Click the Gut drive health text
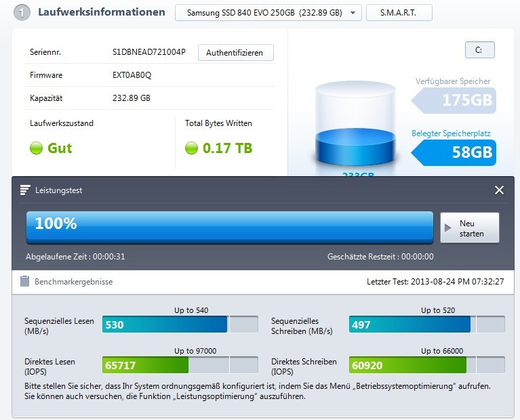The image size is (520, 420). (60, 148)
